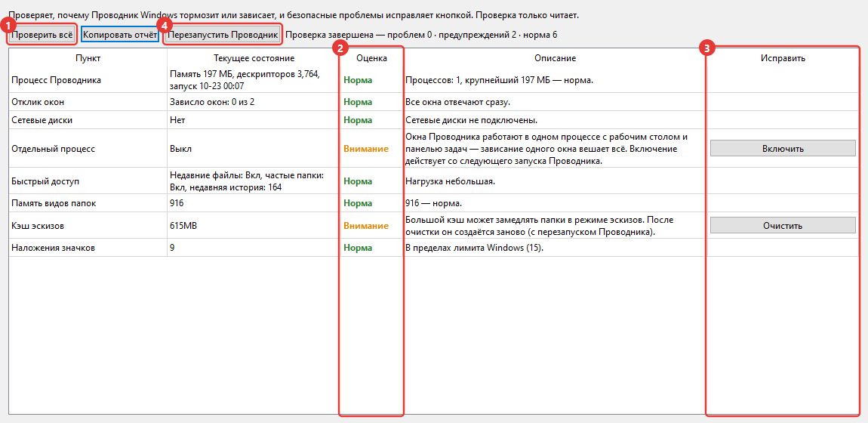This screenshot has height=423, width=868.
Task: Copy the report with Копировать отчёт
Action: pos(120,35)
